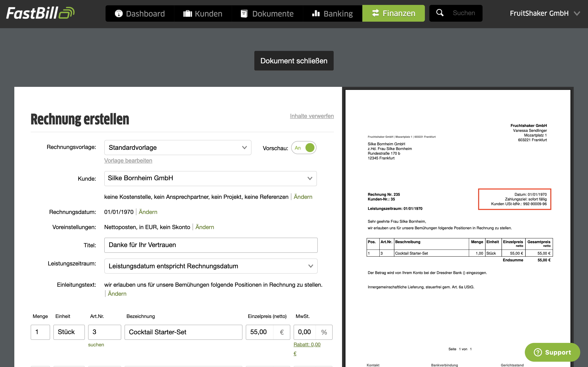Image resolution: width=588 pixels, height=367 pixels.
Task: Open the Rechnungsvorlage Standardvorlage dropdown
Action: pos(177,148)
